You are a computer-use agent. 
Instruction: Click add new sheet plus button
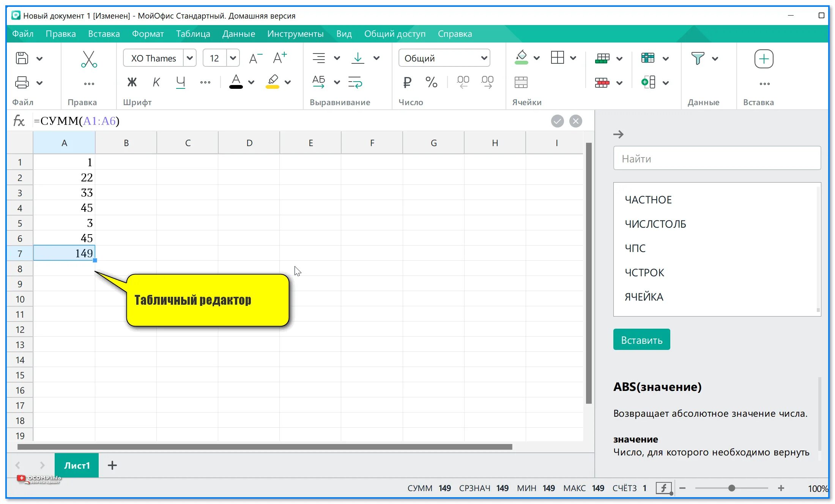click(x=112, y=465)
